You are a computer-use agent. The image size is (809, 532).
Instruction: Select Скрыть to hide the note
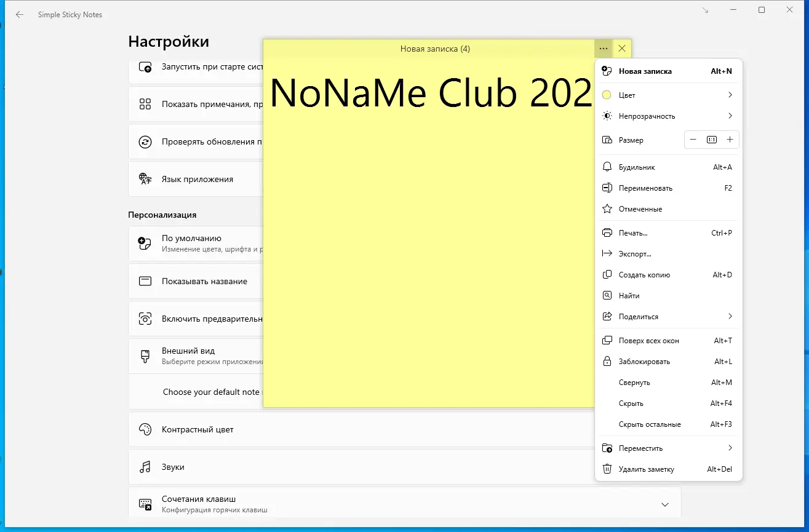(x=669, y=403)
